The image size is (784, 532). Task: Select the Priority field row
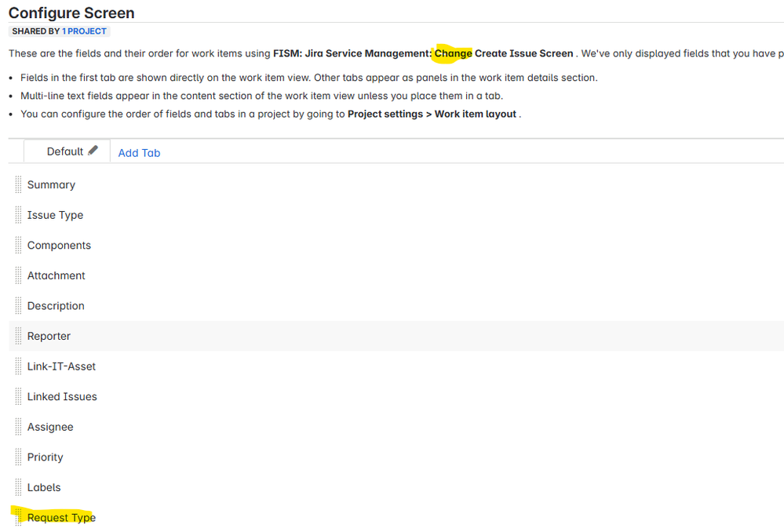pyautogui.click(x=396, y=457)
